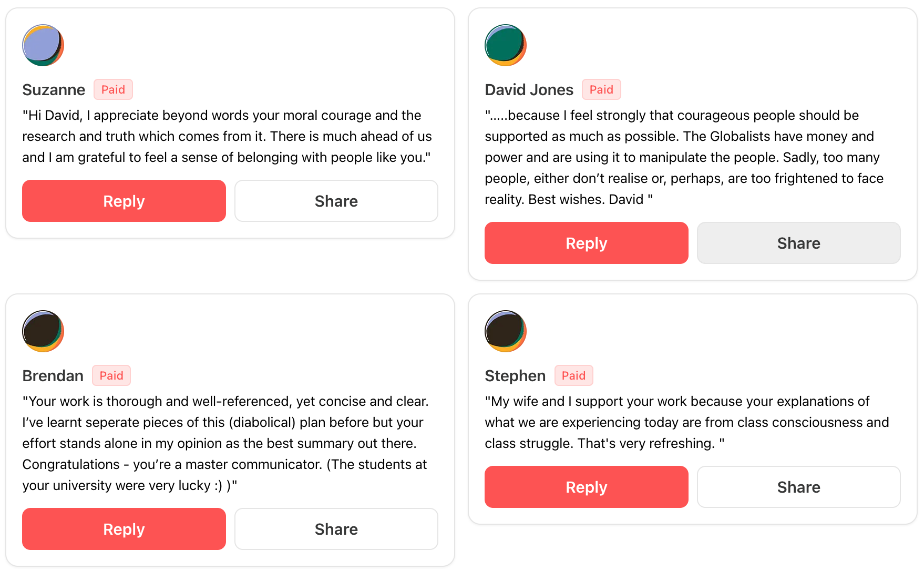Reply to Suzanne's testimonial
The image size is (924, 571).
pyautogui.click(x=124, y=201)
